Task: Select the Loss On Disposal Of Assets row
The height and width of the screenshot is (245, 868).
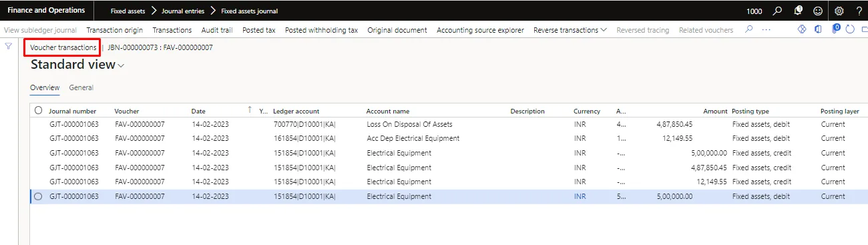Action: (449, 124)
